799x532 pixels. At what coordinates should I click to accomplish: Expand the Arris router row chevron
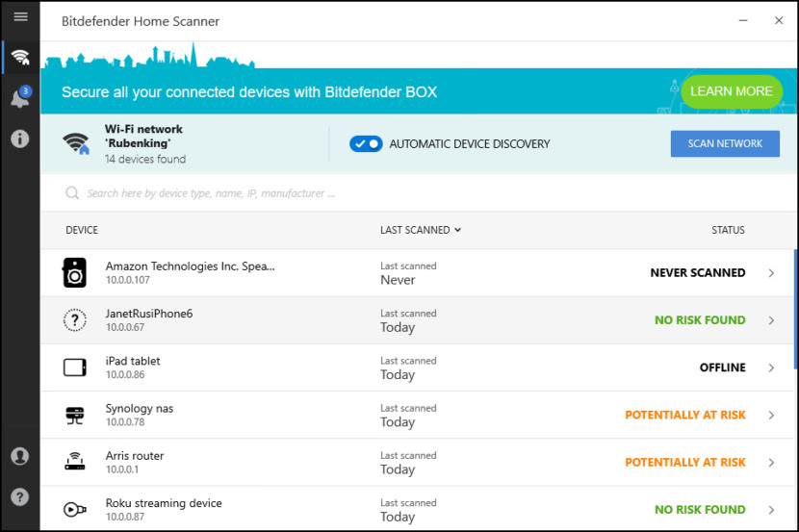pos(771,463)
